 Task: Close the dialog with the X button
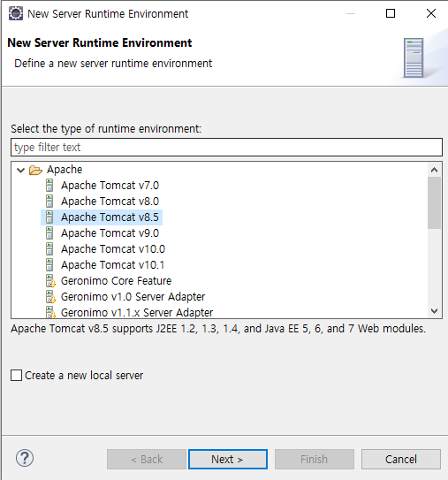(431, 13)
